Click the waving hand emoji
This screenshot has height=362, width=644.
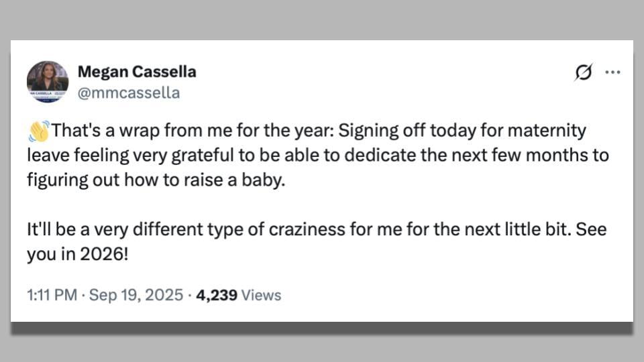pyautogui.click(x=38, y=131)
